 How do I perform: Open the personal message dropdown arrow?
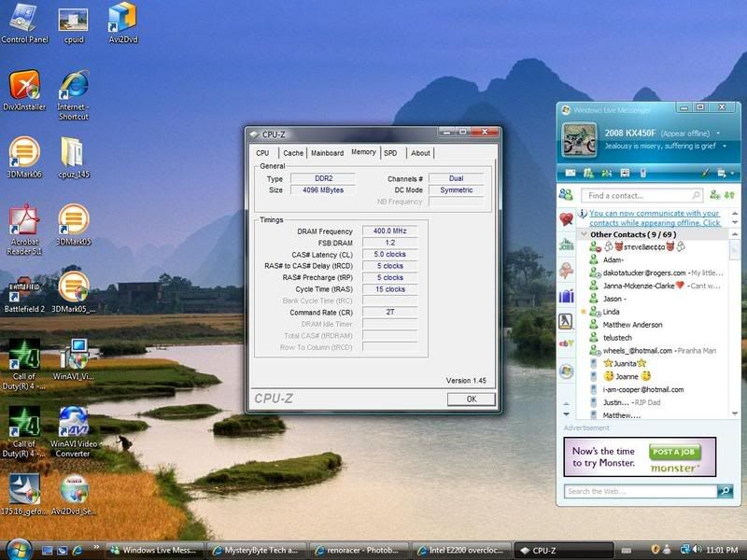coord(725,147)
